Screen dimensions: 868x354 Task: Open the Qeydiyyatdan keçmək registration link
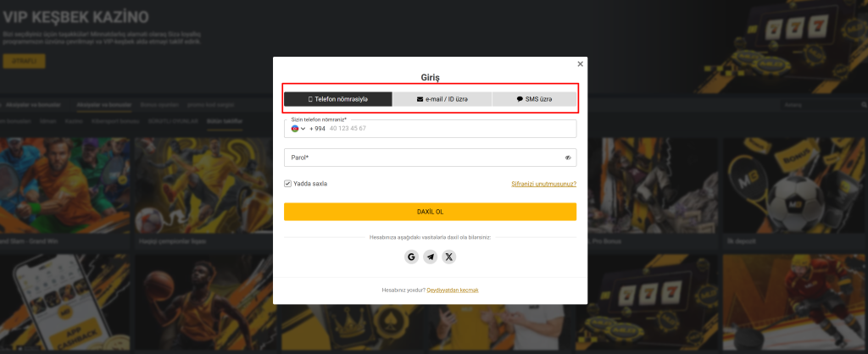453,290
